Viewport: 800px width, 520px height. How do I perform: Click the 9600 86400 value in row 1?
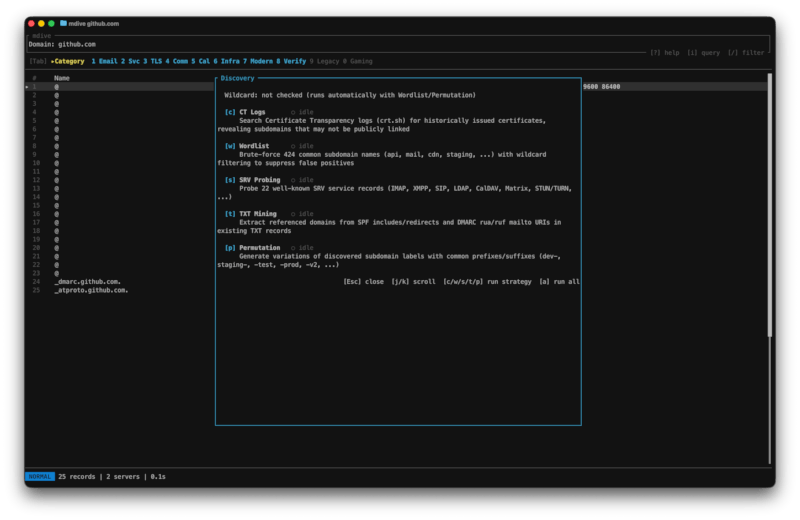pos(602,87)
